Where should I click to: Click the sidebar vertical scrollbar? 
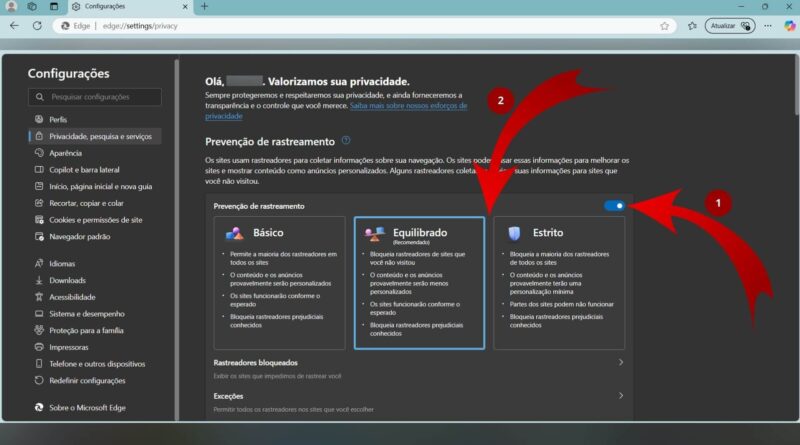click(x=177, y=240)
